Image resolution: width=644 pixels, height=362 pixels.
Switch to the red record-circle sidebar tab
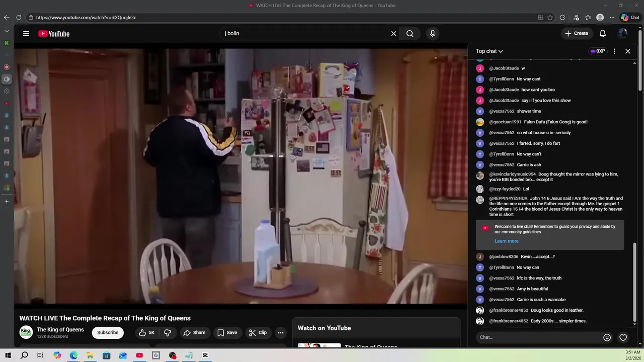click(x=7, y=67)
